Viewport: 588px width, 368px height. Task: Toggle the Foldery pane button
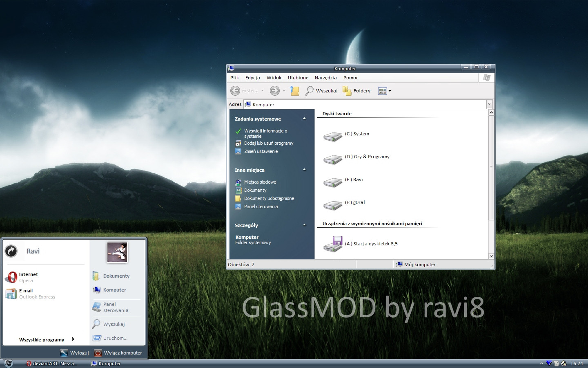[356, 91]
